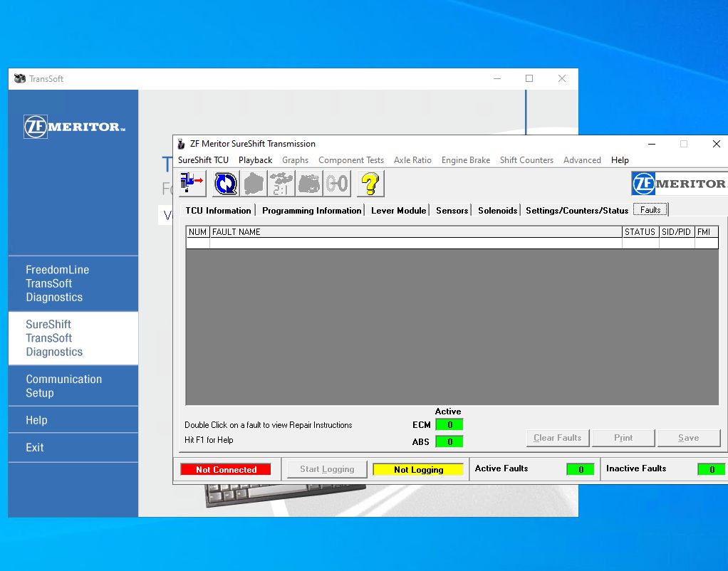Image resolution: width=728 pixels, height=571 pixels.
Task: Click the disconnect/exit TCU toolbar icon
Action: pyautogui.click(x=191, y=183)
